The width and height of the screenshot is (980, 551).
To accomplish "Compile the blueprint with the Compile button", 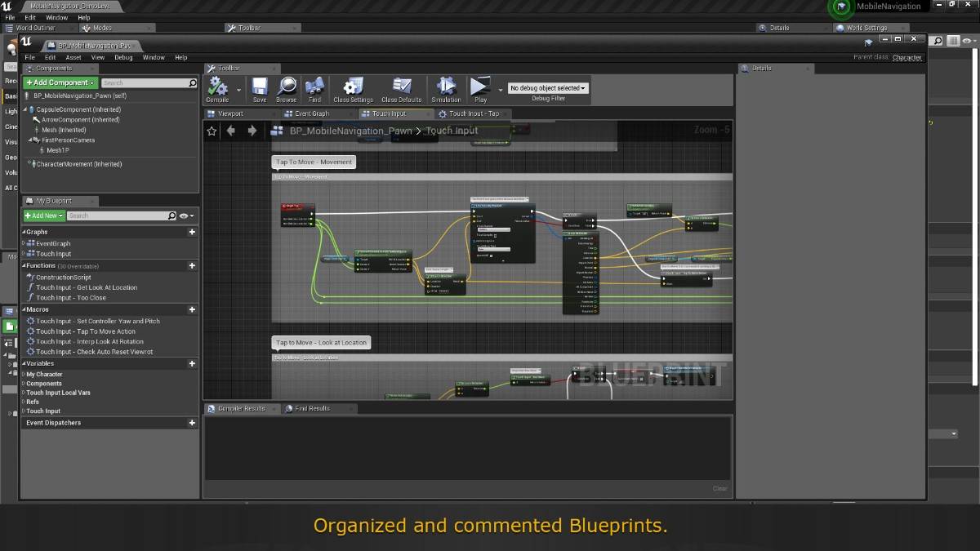I will coord(217,90).
